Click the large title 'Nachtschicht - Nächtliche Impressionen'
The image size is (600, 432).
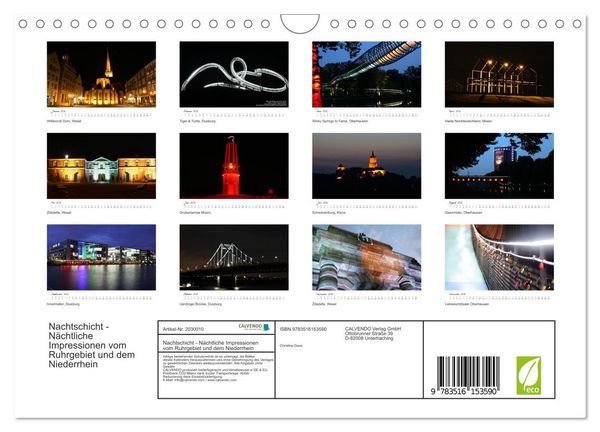(92, 346)
